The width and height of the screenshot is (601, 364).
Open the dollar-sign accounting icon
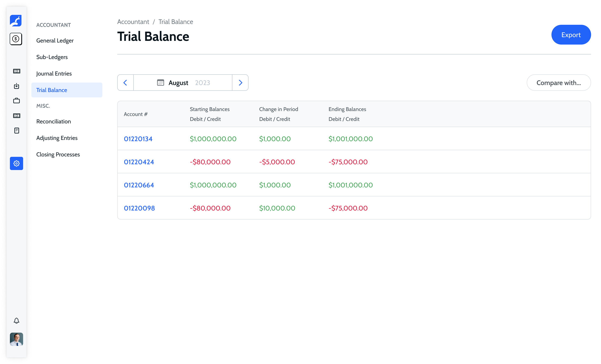(x=16, y=39)
